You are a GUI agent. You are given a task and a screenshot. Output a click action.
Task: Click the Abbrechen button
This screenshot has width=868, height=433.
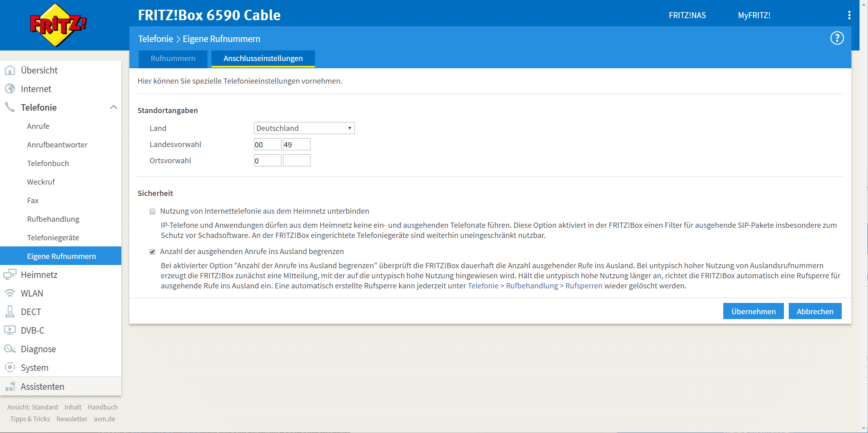[815, 311]
